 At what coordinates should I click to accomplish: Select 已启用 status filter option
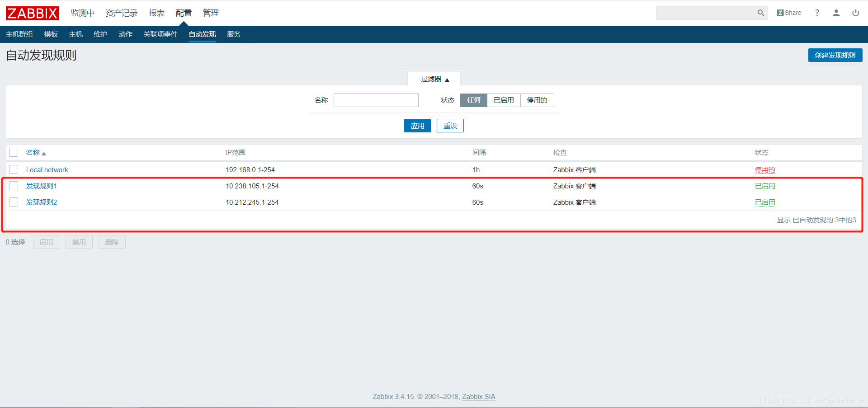(x=504, y=100)
